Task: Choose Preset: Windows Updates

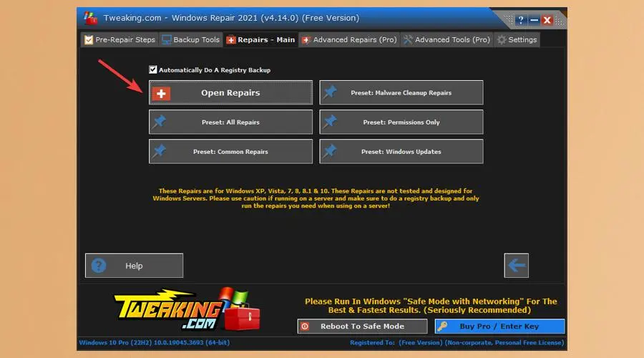Action: [x=401, y=152]
